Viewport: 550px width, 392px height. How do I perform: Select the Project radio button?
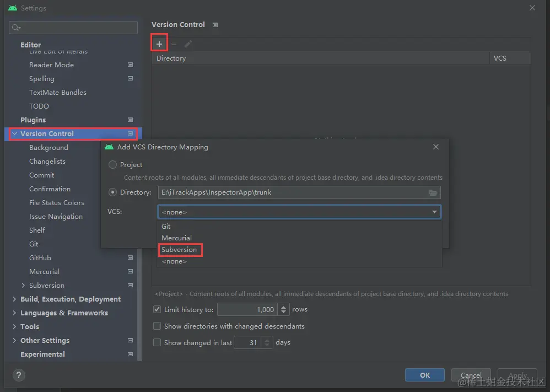(x=112, y=165)
